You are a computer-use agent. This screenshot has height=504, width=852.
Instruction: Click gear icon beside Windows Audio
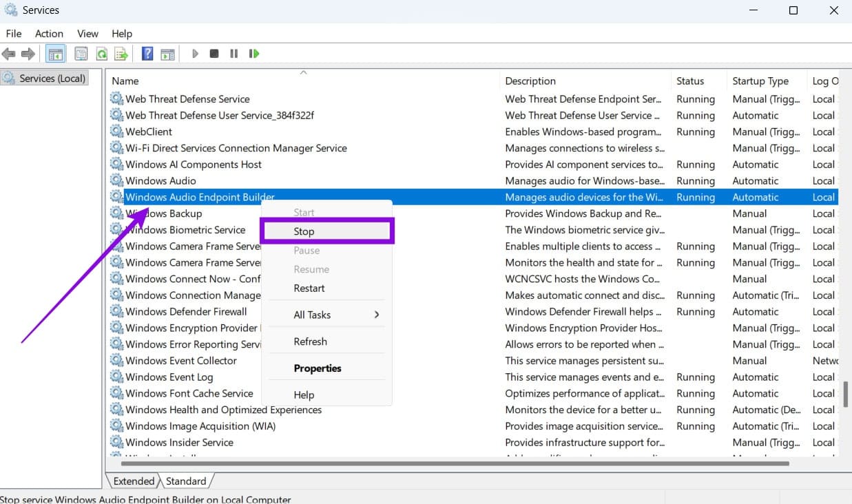[116, 181]
